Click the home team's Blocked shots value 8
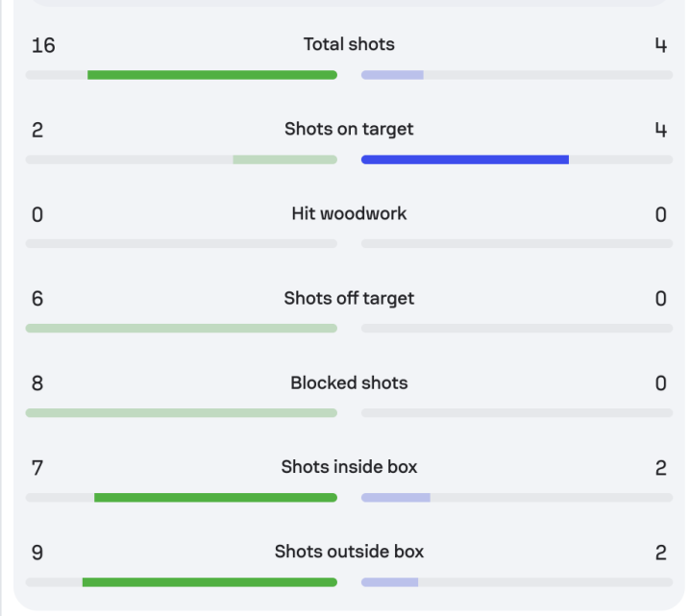This screenshot has height=616, width=691. (37, 383)
